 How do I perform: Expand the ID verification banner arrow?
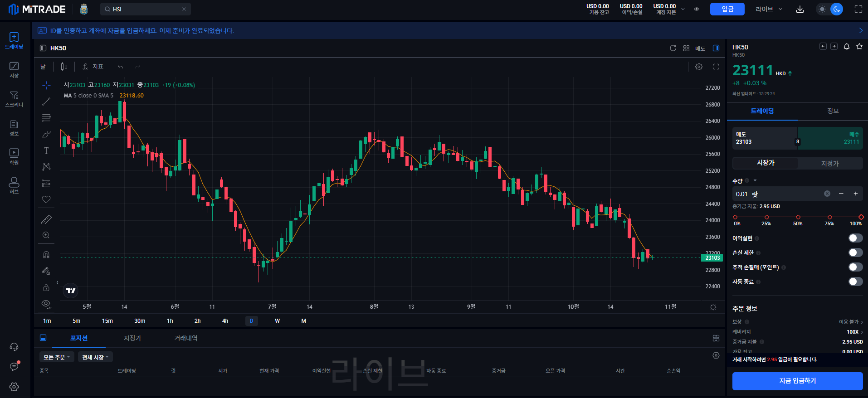point(861,30)
